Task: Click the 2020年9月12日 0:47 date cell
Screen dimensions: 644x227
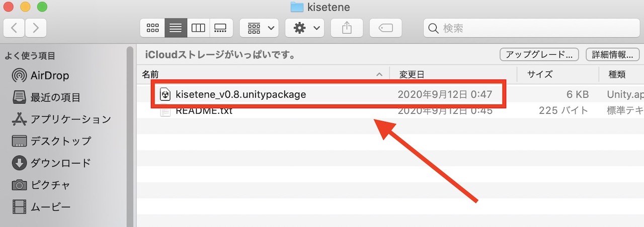Action: point(445,94)
